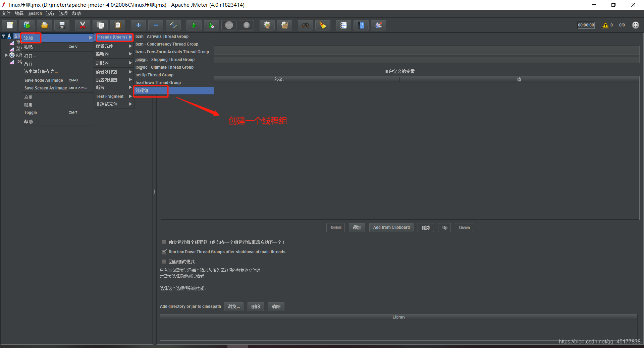
Task: Start the test with green play icon
Action: (x=194, y=25)
